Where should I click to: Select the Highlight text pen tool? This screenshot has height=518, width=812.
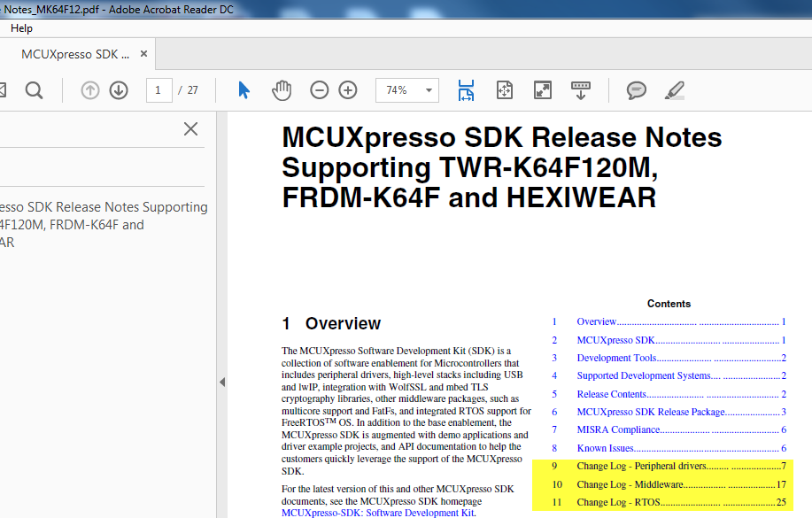click(675, 90)
